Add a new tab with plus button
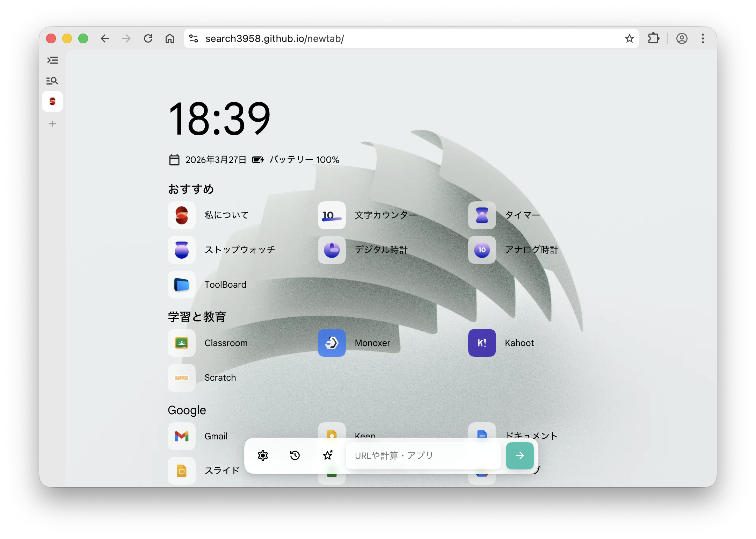This screenshot has width=756, height=539. click(52, 124)
